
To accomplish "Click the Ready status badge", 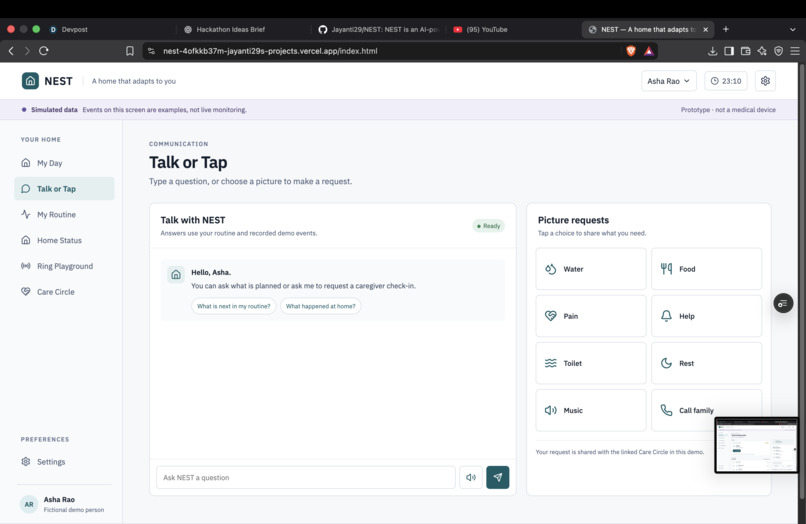I will [488, 226].
